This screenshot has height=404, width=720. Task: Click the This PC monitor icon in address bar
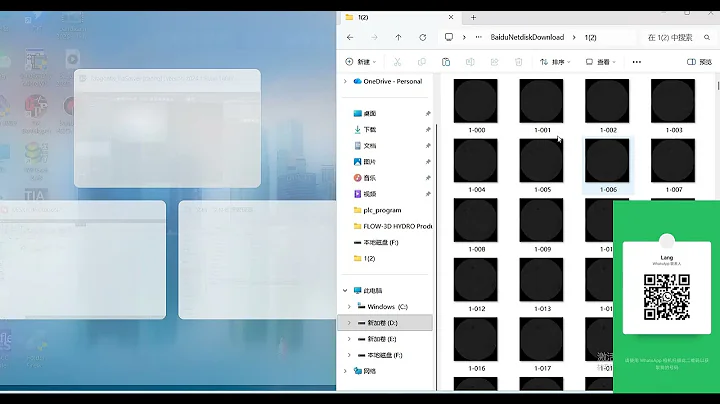(x=449, y=37)
